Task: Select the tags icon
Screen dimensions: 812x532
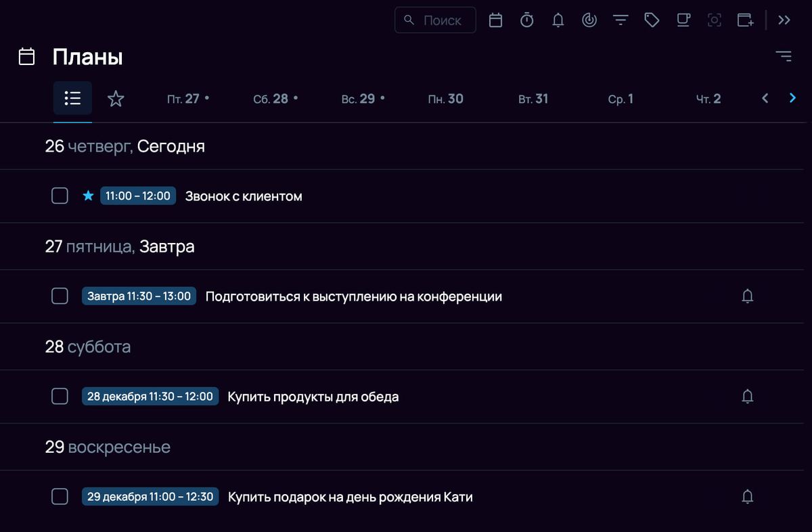Action: tap(652, 20)
